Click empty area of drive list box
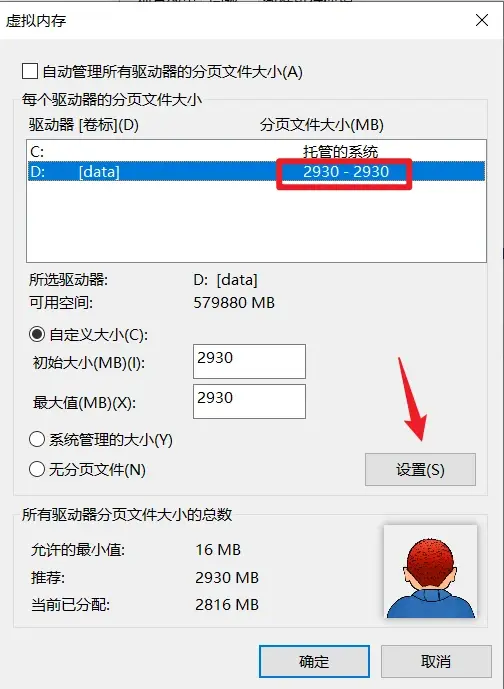Viewport: 504px width, 689px height. 257,221
